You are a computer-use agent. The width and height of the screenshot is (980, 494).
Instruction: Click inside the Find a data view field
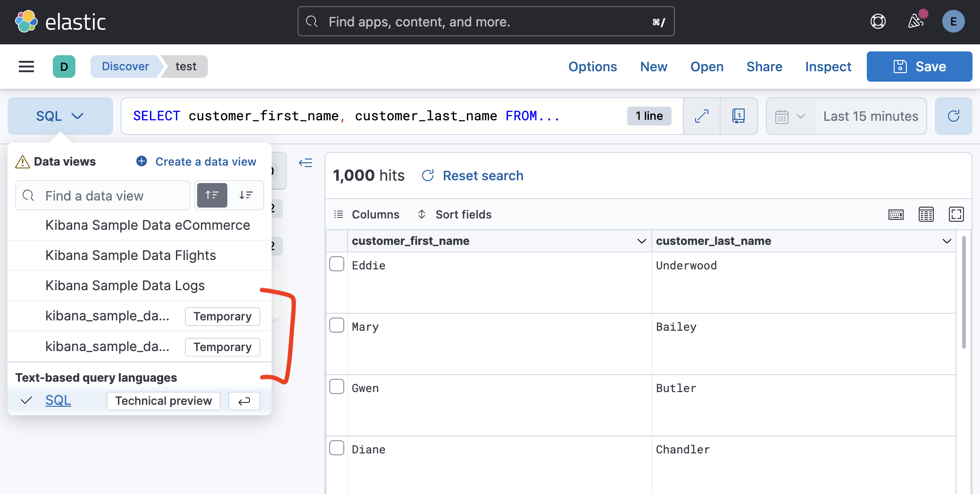(104, 195)
